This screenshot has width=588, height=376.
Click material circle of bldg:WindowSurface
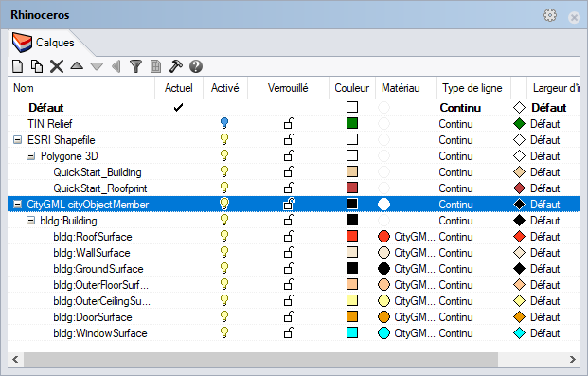(x=383, y=332)
